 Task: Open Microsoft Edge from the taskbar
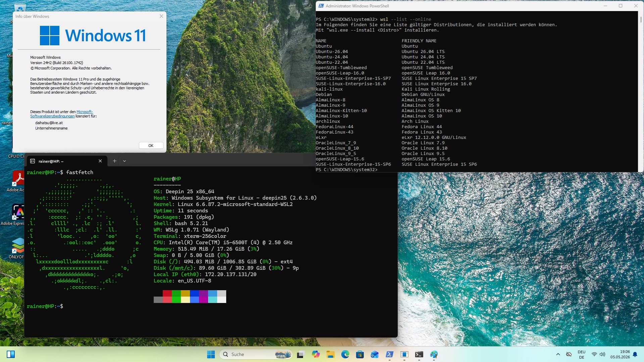click(345, 354)
